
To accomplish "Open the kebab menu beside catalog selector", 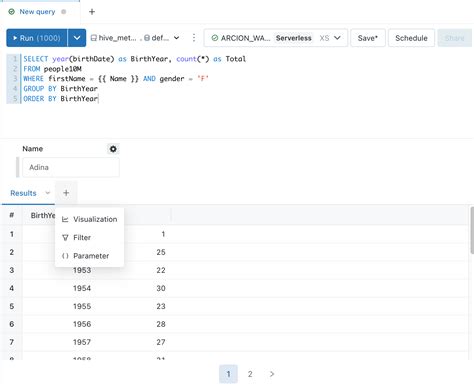I will tap(194, 38).
